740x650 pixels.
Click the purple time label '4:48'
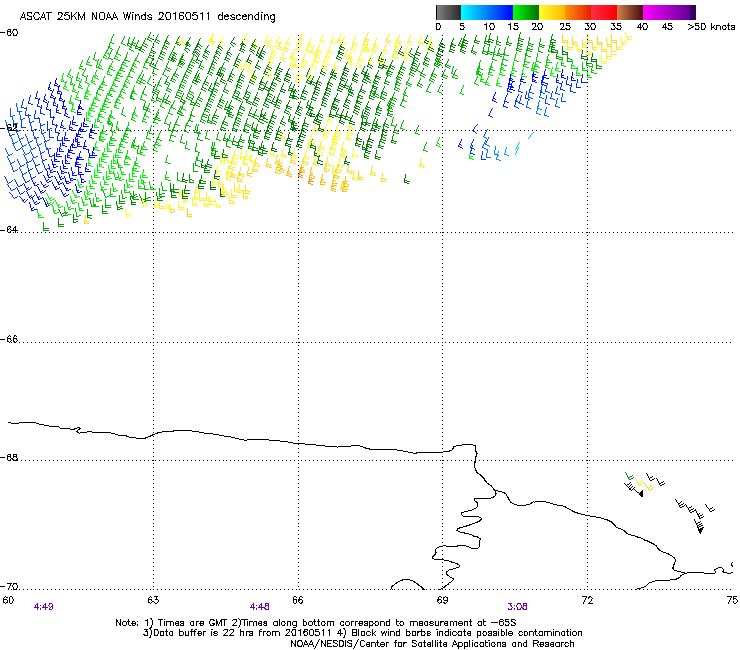(x=260, y=607)
